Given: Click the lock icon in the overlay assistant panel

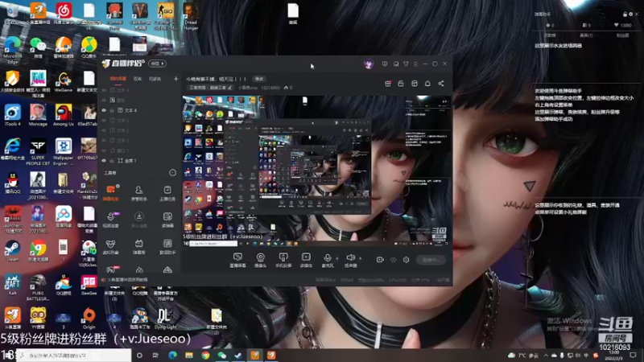Looking at the screenshot, I should click(625, 14).
